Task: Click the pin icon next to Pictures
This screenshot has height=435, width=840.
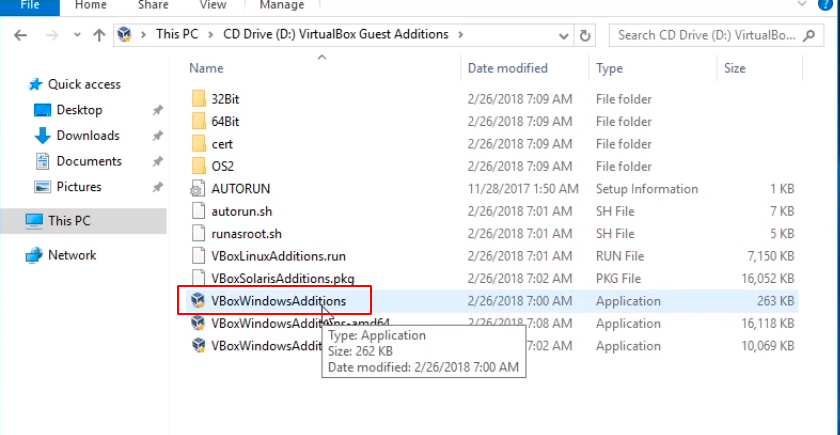Action: [158, 188]
